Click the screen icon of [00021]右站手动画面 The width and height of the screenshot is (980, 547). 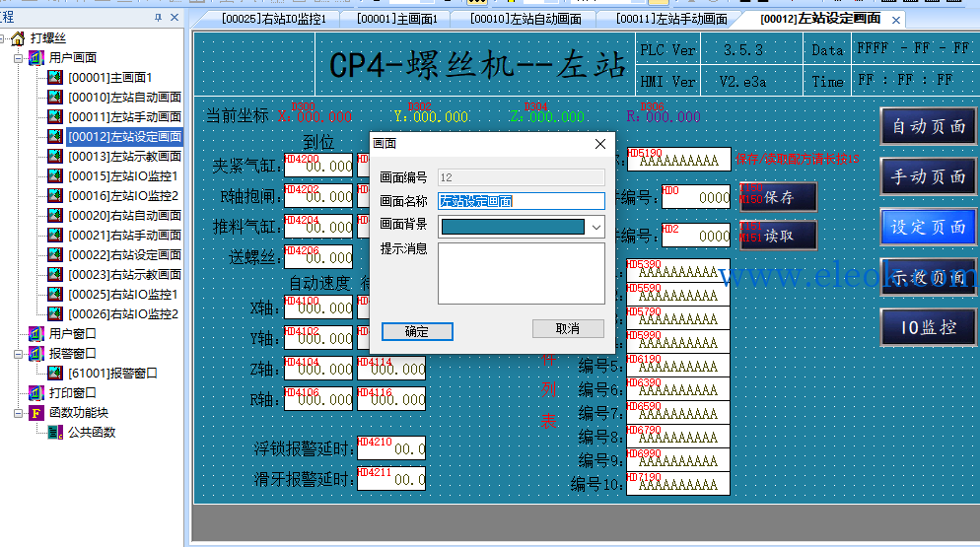pyautogui.click(x=55, y=235)
